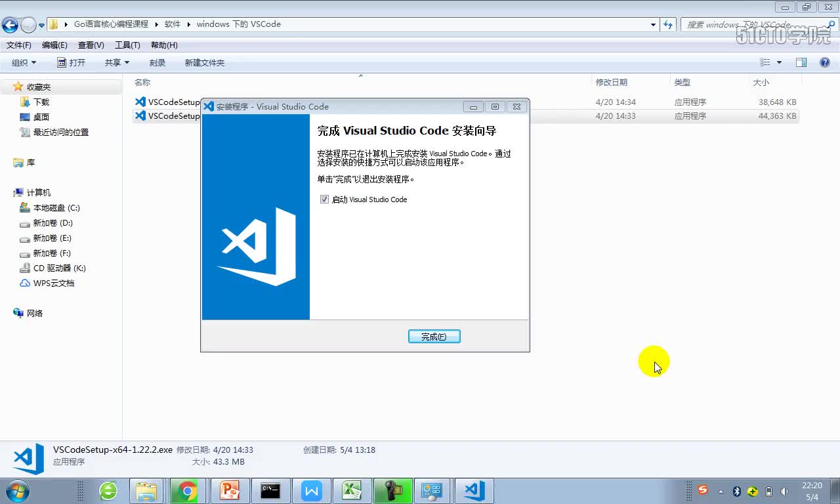Click the address bar refresh button
The image size is (840, 504).
click(x=668, y=24)
